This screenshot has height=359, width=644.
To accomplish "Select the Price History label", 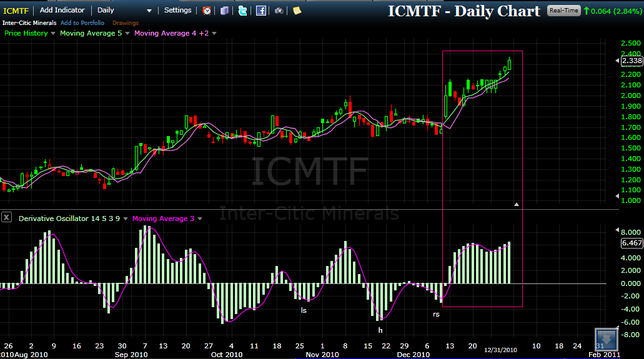I will 26,33.
